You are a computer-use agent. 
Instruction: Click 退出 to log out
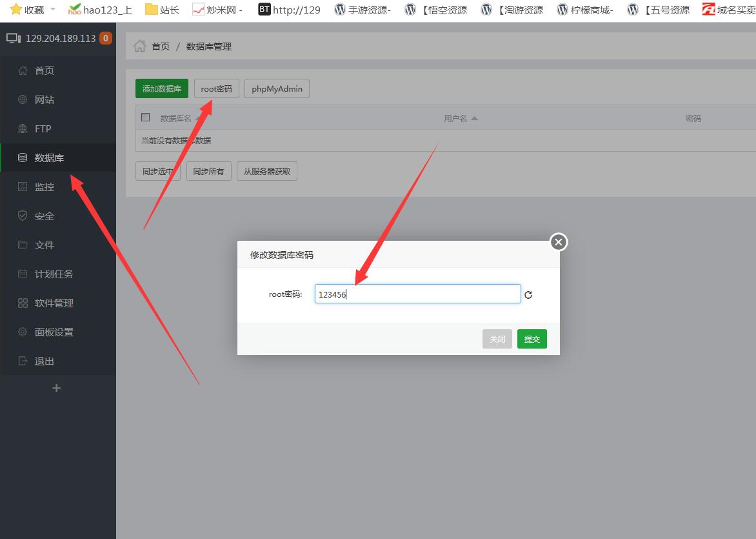pos(44,361)
